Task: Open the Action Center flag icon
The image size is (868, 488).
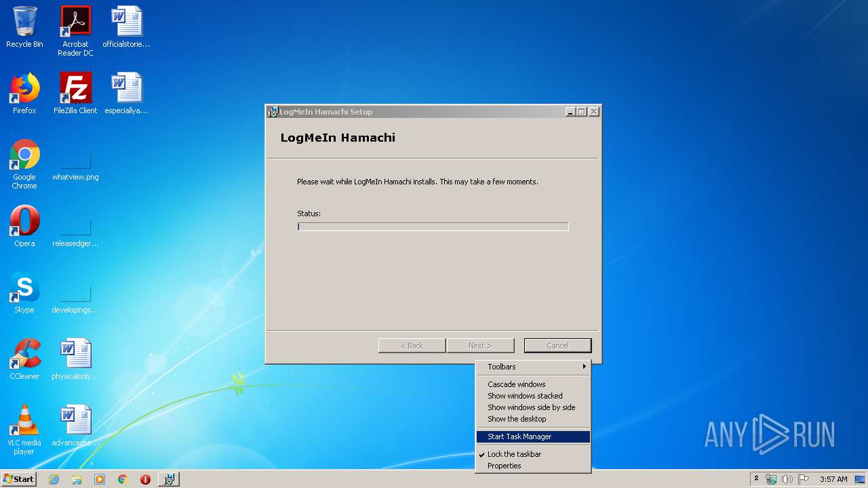Action: 804,479
